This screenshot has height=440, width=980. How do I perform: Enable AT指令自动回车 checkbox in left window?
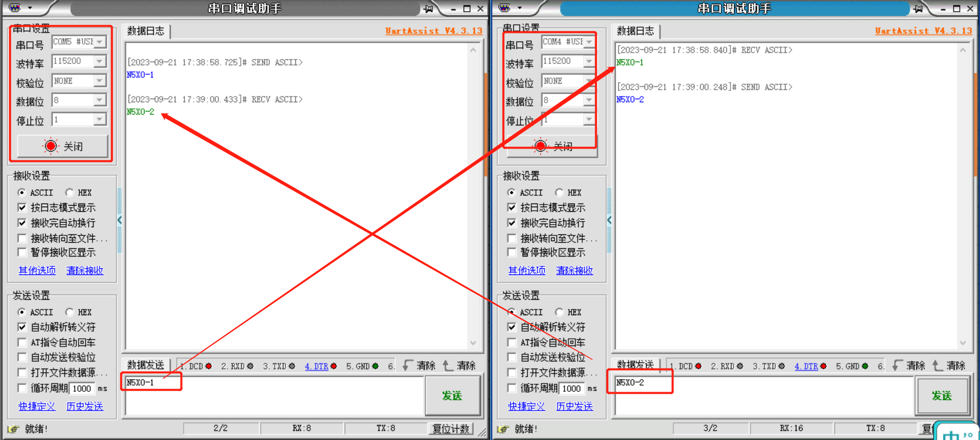pos(22,342)
